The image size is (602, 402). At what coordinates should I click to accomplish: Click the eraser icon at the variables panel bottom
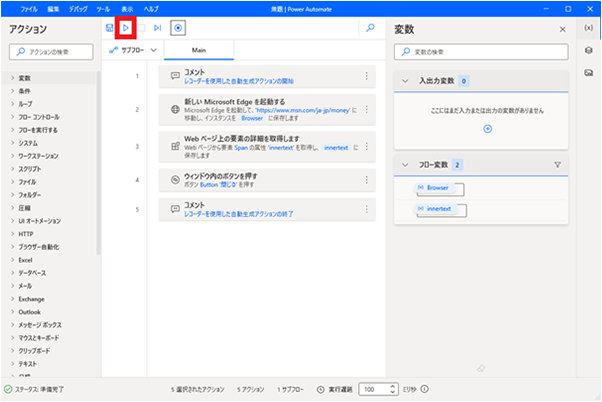point(481,368)
